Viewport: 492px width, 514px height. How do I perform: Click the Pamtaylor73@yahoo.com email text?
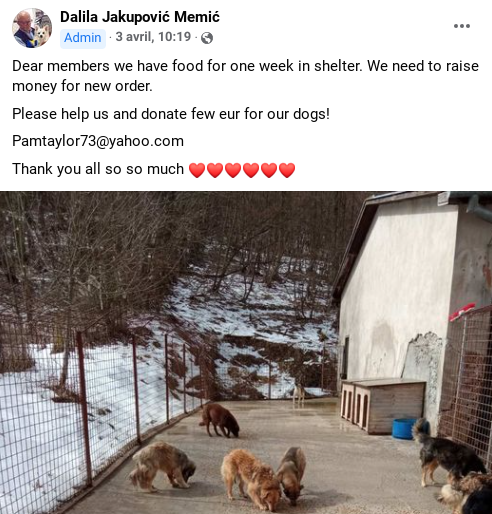click(98, 141)
